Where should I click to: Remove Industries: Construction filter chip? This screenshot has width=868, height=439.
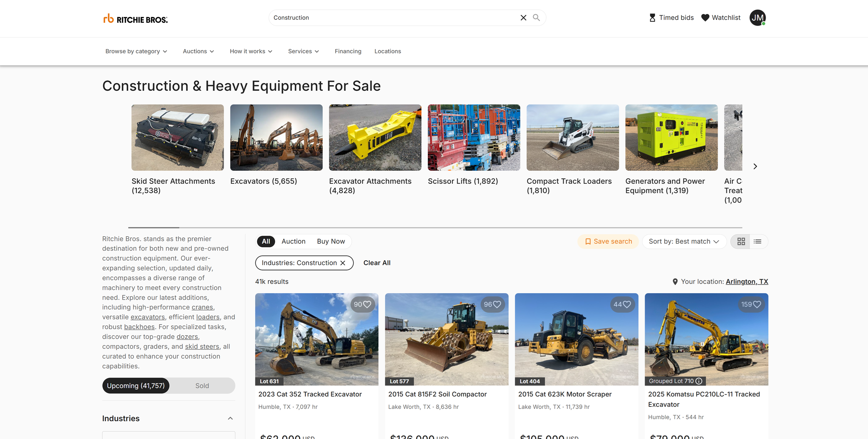point(343,263)
